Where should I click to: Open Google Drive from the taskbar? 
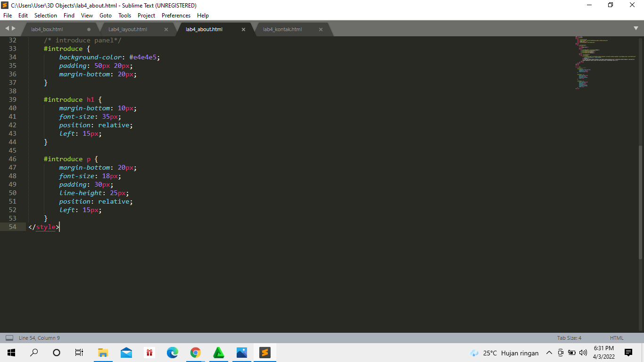point(219,352)
